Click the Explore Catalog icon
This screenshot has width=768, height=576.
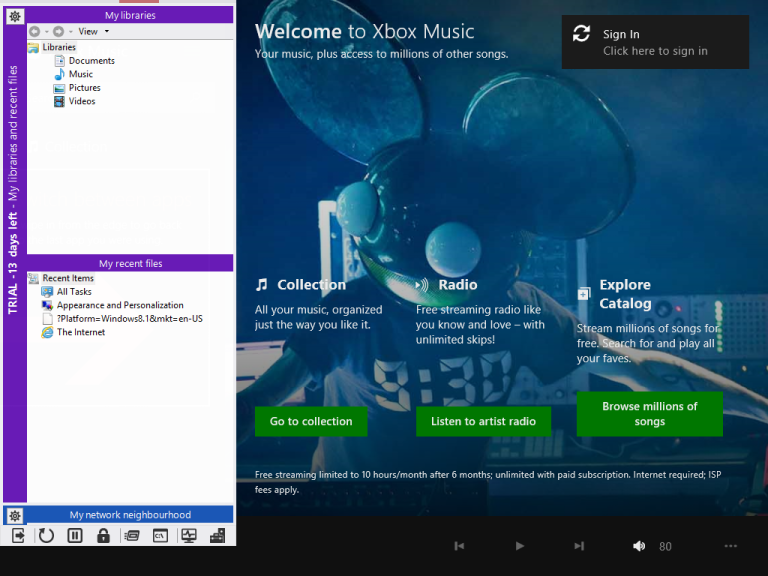(x=584, y=293)
